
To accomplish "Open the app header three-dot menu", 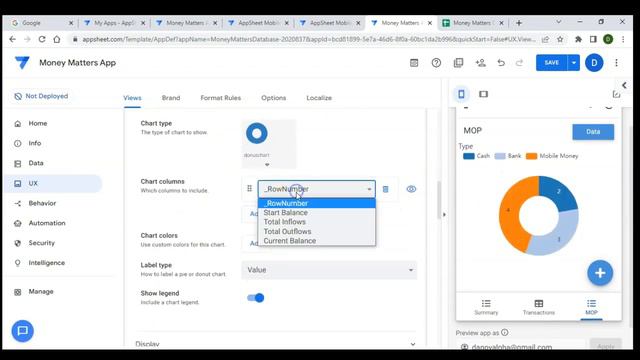I will pyautogui.click(x=616, y=63).
